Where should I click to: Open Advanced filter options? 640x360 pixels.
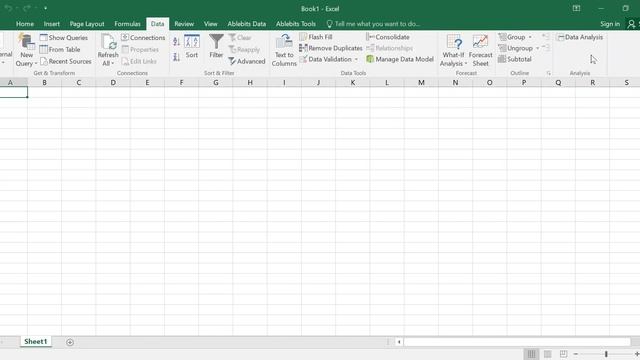click(x=247, y=61)
